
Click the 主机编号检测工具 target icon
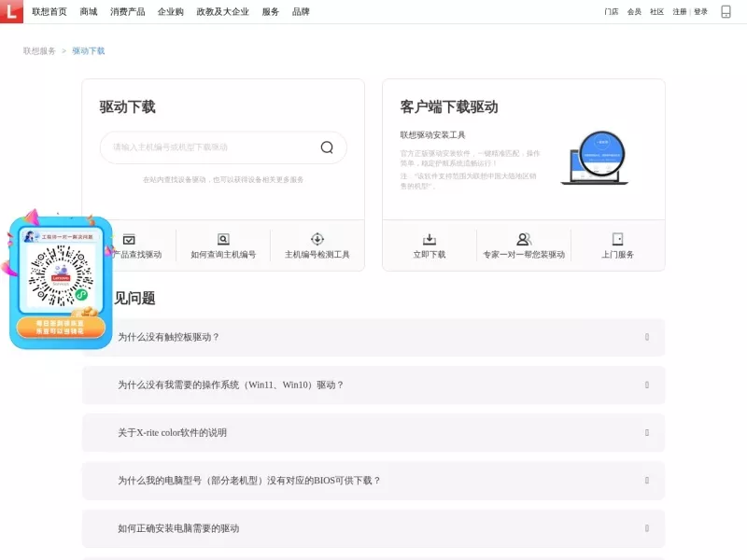click(317, 239)
